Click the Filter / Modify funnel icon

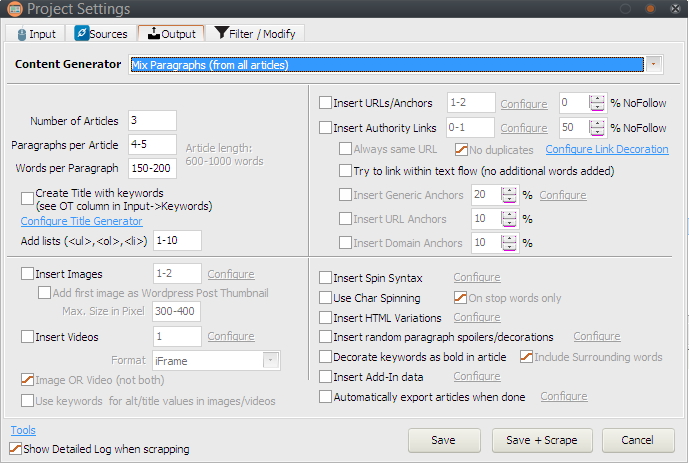(219, 34)
